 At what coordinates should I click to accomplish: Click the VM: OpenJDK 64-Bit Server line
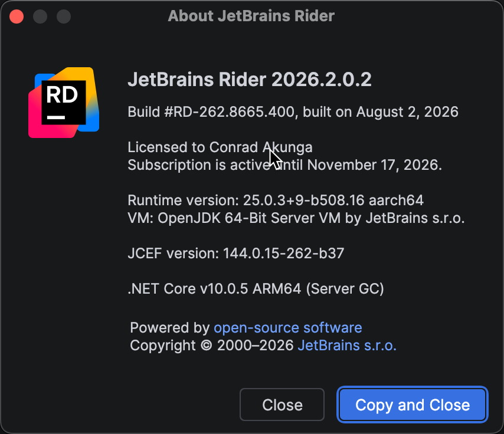coord(296,218)
